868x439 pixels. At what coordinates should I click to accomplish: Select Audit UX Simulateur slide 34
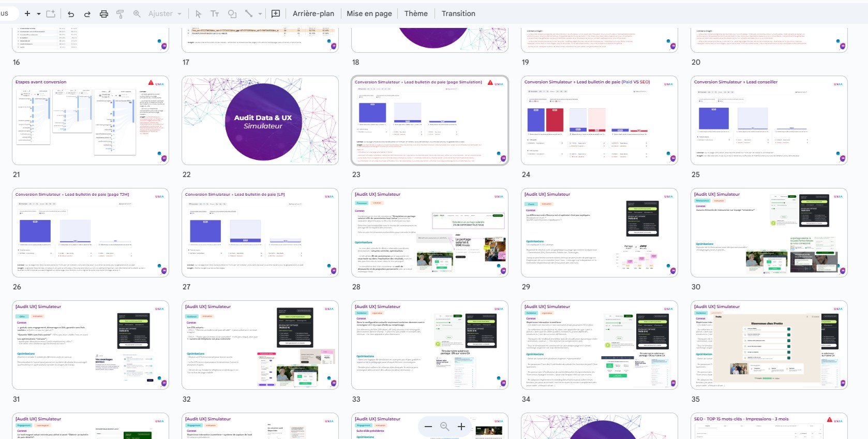[600, 345]
